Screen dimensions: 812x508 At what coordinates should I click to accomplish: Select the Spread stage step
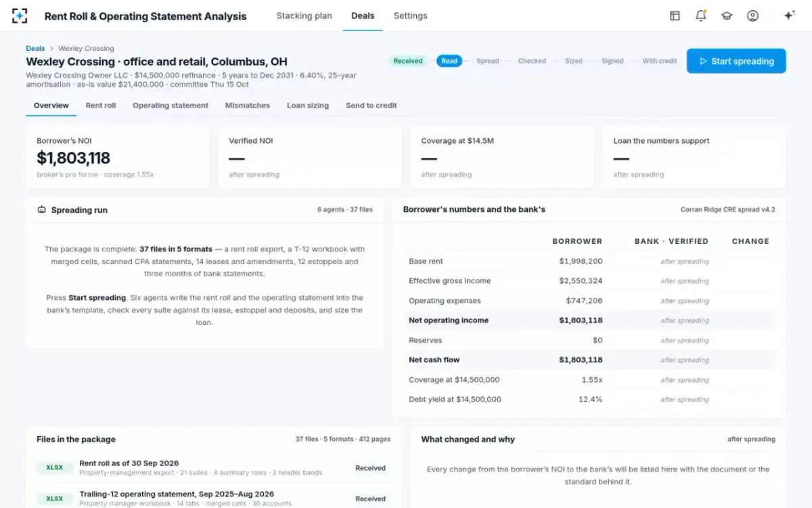487,61
